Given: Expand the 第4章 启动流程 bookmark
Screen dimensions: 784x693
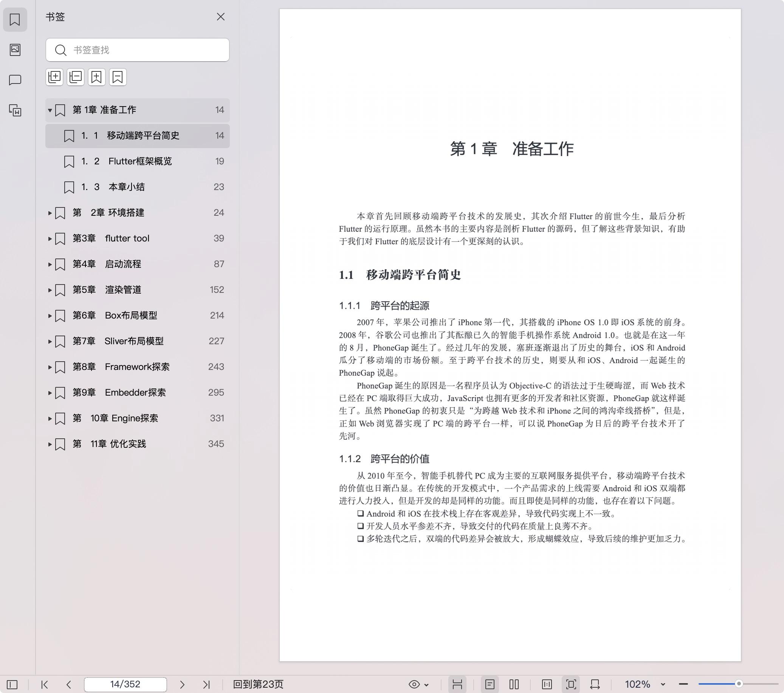Looking at the screenshot, I should (50, 265).
